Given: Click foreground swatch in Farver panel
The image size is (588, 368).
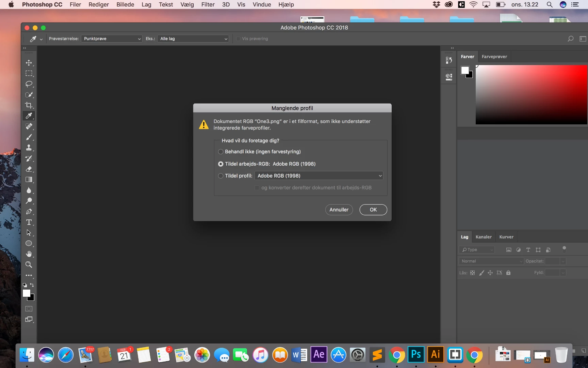Looking at the screenshot, I should tap(464, 70).
